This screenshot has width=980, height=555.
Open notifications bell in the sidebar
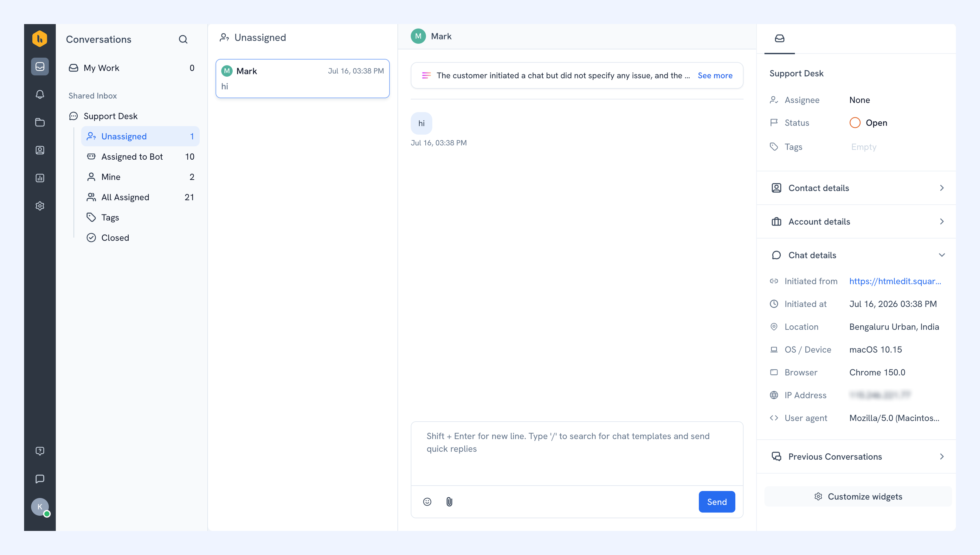click(x=40, y=94)
